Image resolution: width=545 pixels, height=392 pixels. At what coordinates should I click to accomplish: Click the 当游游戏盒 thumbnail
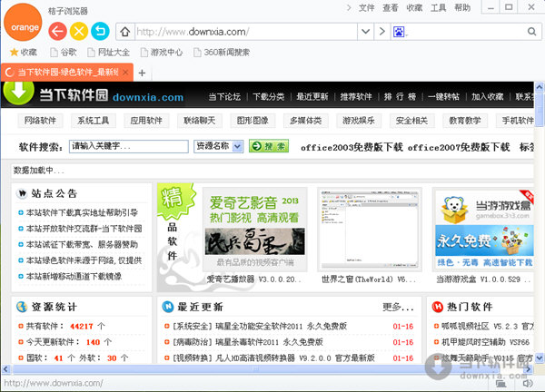(x=484, y=230)
